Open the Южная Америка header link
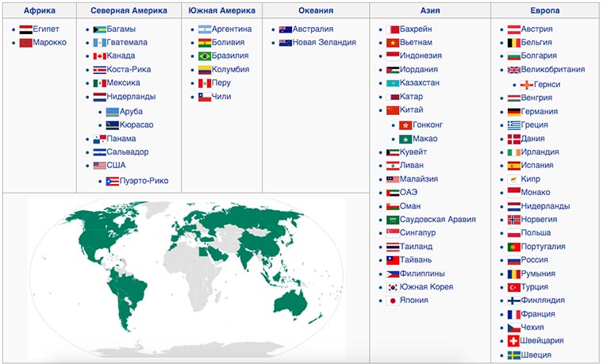 pyautogui.click(x=222, y=11)
